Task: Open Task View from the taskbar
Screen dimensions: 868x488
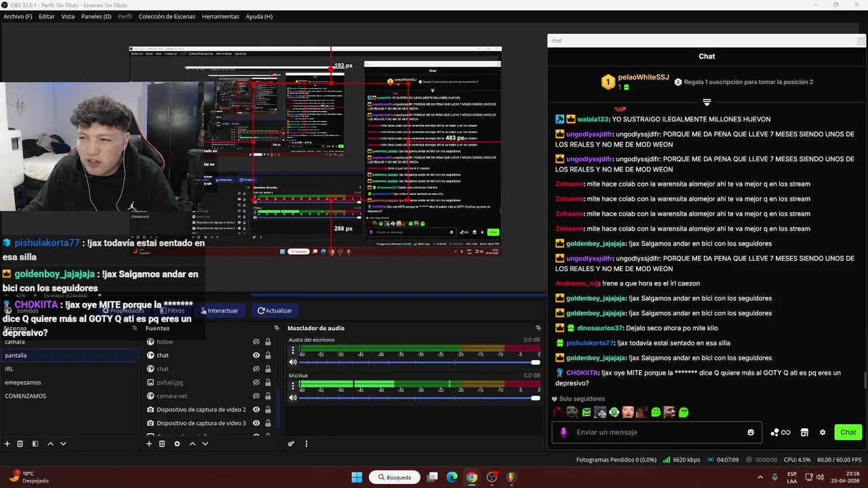Action: tap(433, 477)
